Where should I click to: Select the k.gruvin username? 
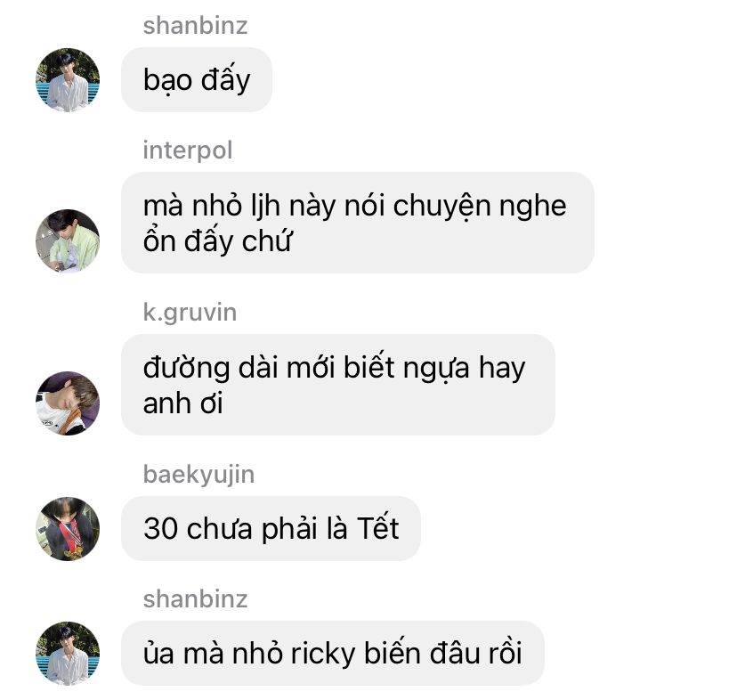tap(190, 313)
